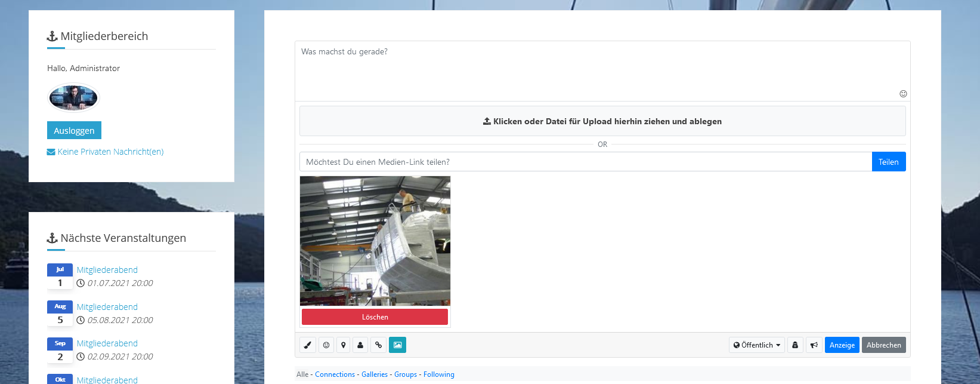
Task: Select the Alle activity filter
Action: [302, 374]
